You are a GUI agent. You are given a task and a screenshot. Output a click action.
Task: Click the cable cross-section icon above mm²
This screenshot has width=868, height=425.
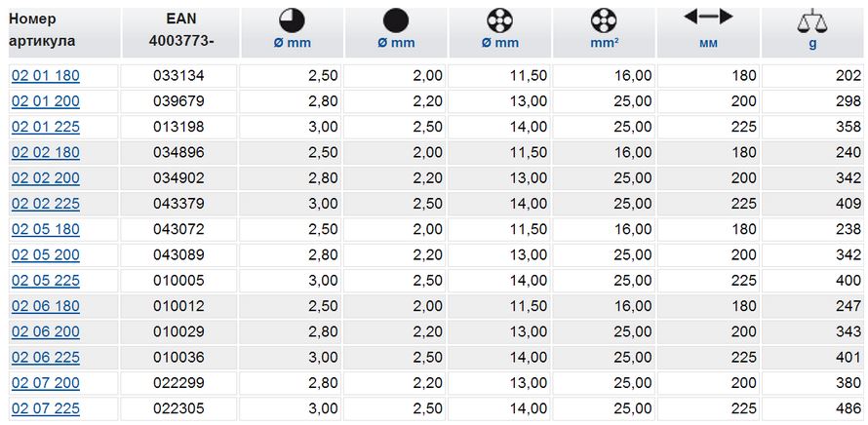[604, 19]
